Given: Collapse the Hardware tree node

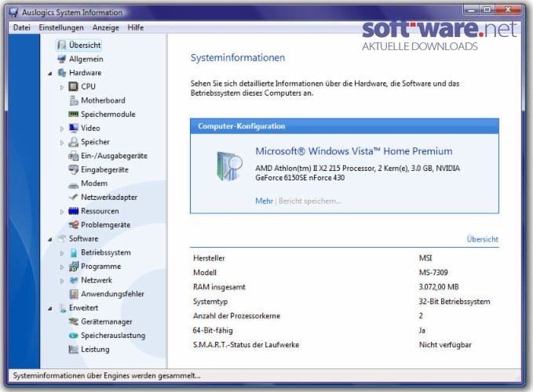Looking at the screenshot, I should coord(50,74).
